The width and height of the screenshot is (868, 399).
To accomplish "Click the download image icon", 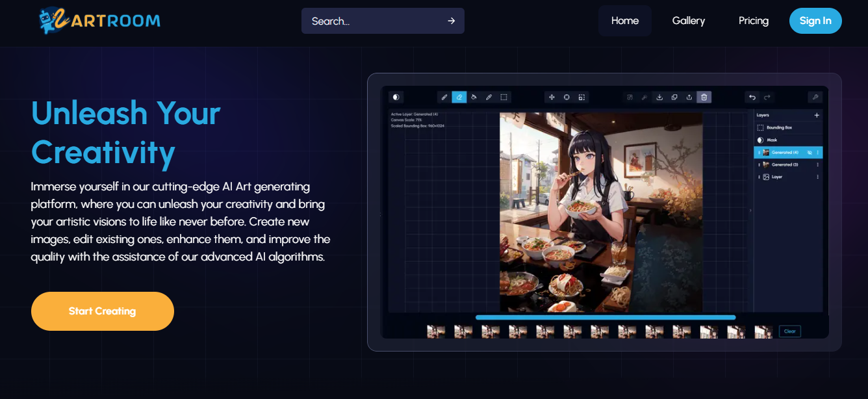I will pyautogui.click(x=659, y=97).
